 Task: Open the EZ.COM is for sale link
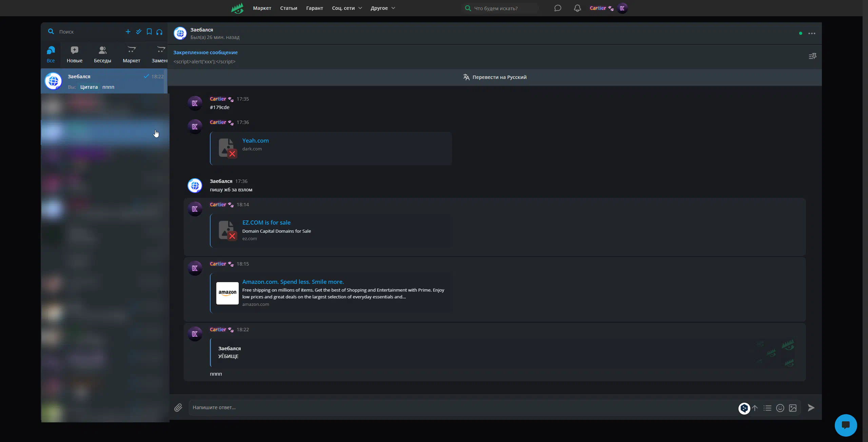266,223
